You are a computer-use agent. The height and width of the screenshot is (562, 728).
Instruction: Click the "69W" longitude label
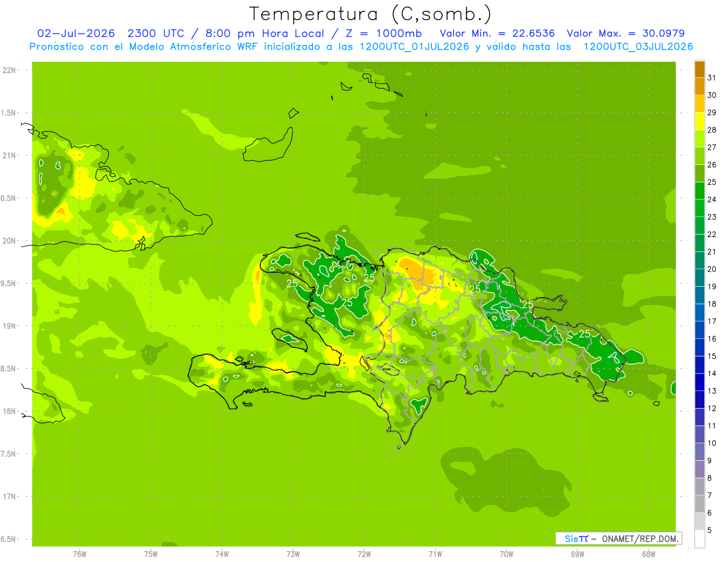click(x=577, y=554)
